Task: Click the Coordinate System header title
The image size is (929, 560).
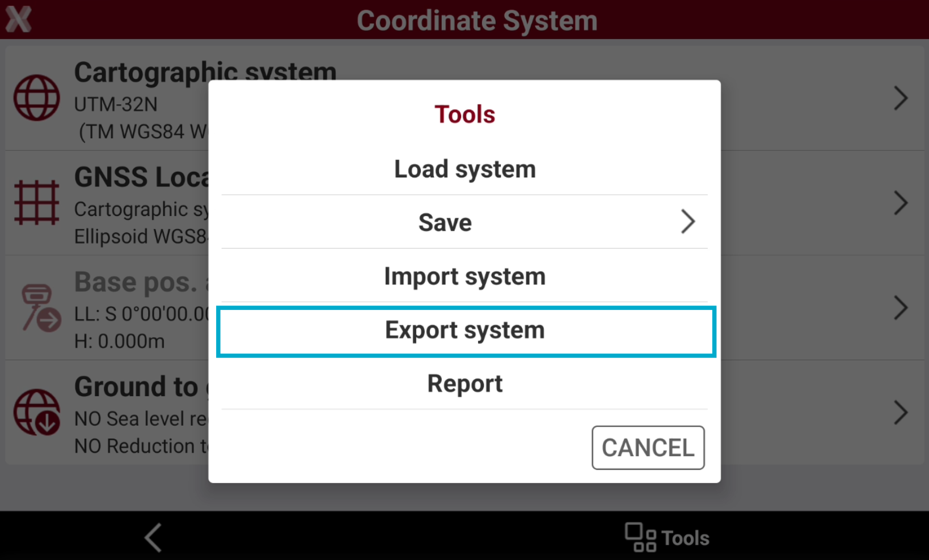Action: tap(477, 20)
